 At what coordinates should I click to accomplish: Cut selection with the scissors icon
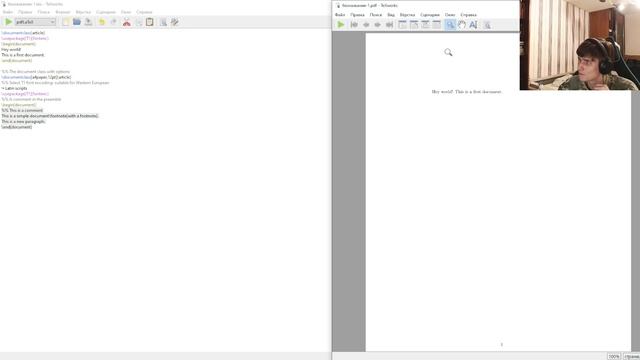pyautogui.click(x=127, y=22)
